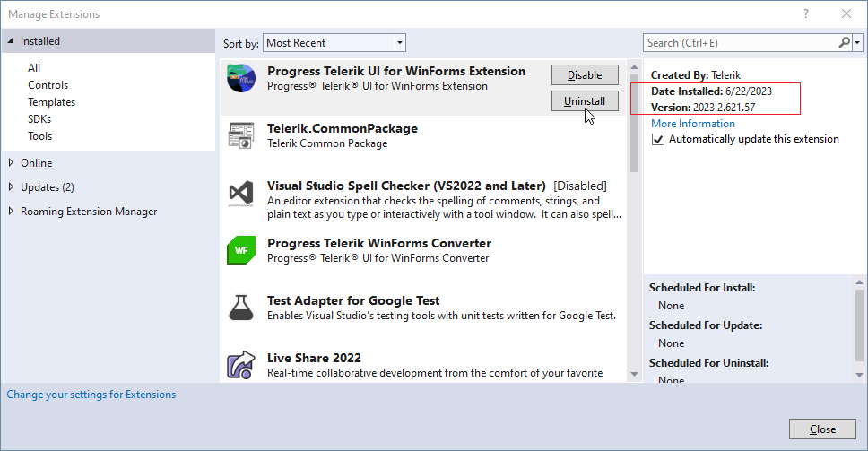Click the Scheduled For Install label

click(x=702, y=288)
